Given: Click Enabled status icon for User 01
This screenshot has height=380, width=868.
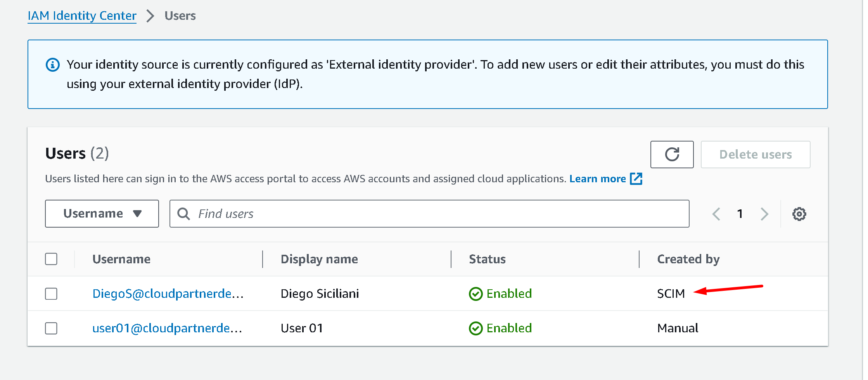Looking at the screenshot, I should tap(475, 328).
